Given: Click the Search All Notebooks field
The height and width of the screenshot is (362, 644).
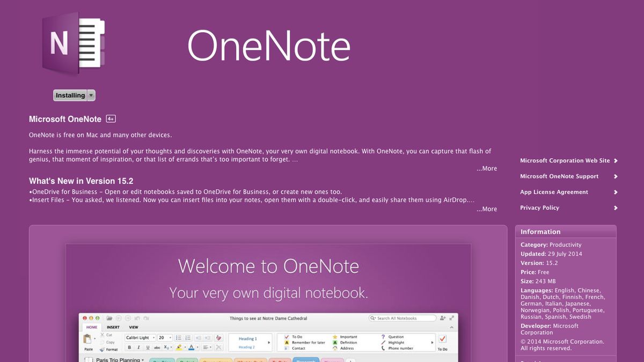Looking at the screenshot, I should coord(402,318).
